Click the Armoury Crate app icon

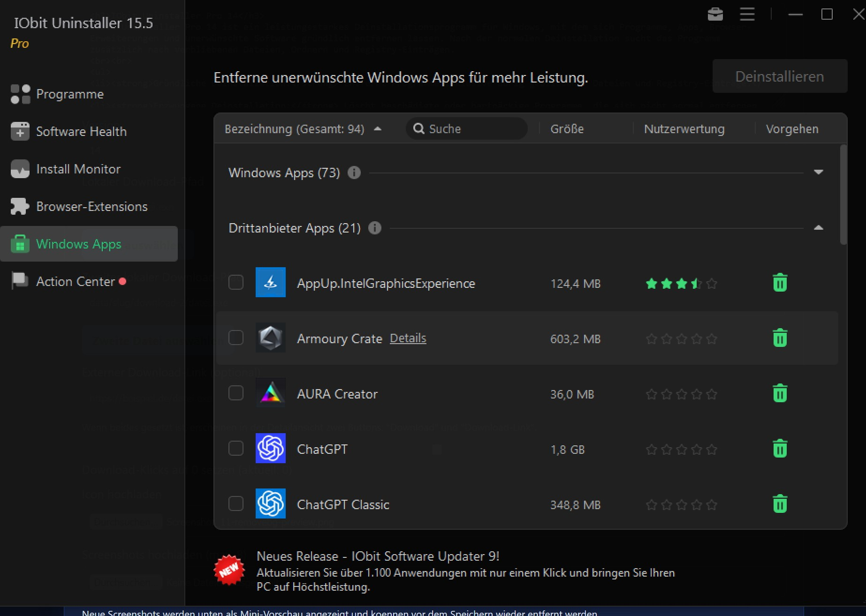click(x=271, y=338)
